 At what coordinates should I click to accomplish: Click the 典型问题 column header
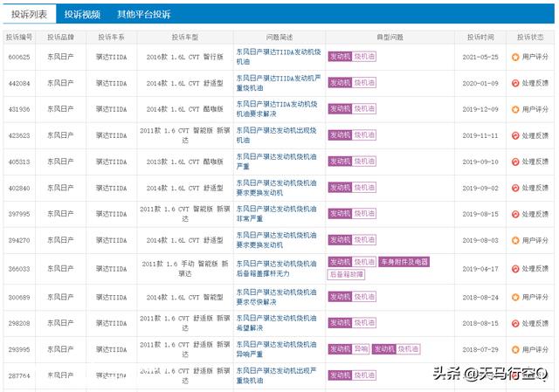pyautogui.click(x=390, y=37)
